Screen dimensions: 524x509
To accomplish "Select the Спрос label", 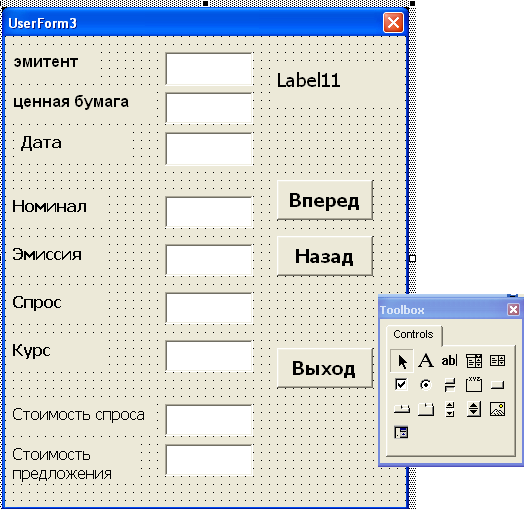I will click(x=37, y=303).
